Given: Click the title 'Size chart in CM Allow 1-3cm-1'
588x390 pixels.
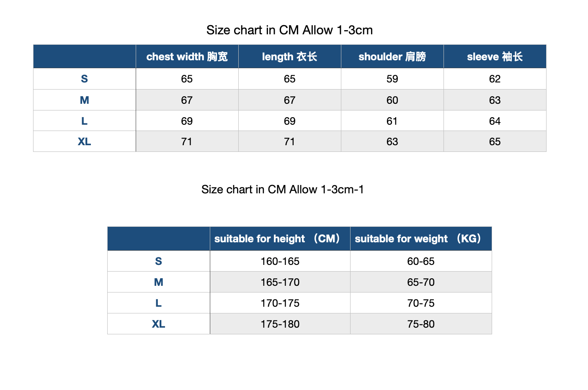Looking at the screenshot, I should [x=283, y=190].
